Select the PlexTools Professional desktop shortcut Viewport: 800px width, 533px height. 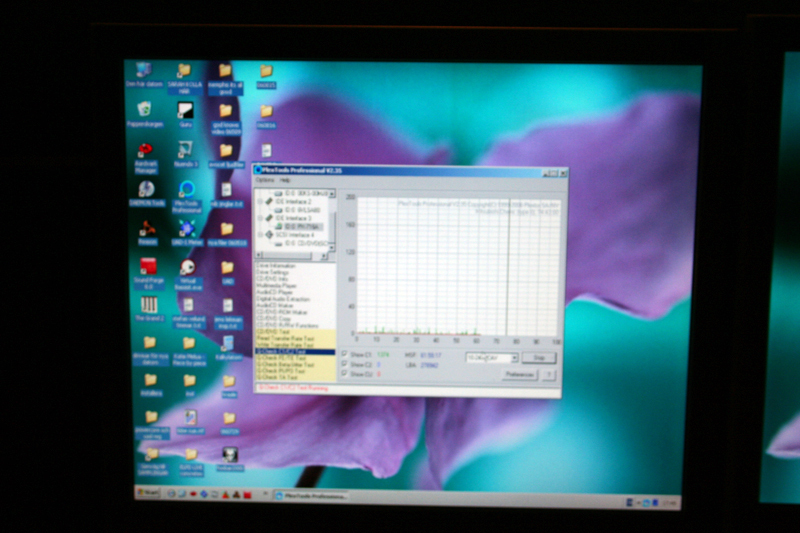coord(187,197)
